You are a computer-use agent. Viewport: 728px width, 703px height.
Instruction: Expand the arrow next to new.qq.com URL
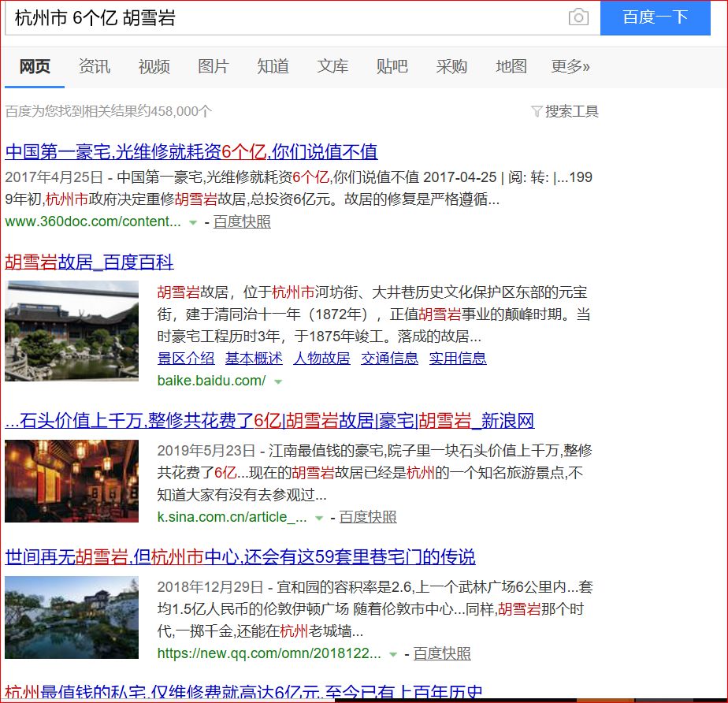tap(393, 655)
